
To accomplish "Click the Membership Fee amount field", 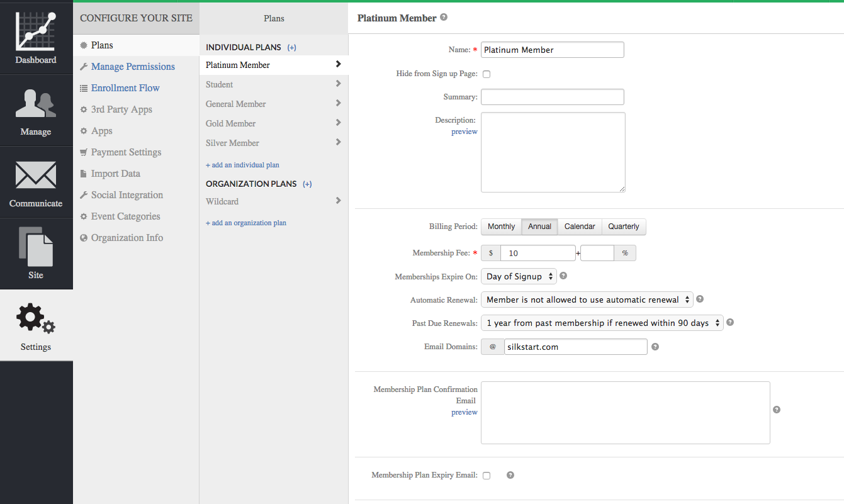I will pos(537,253).
